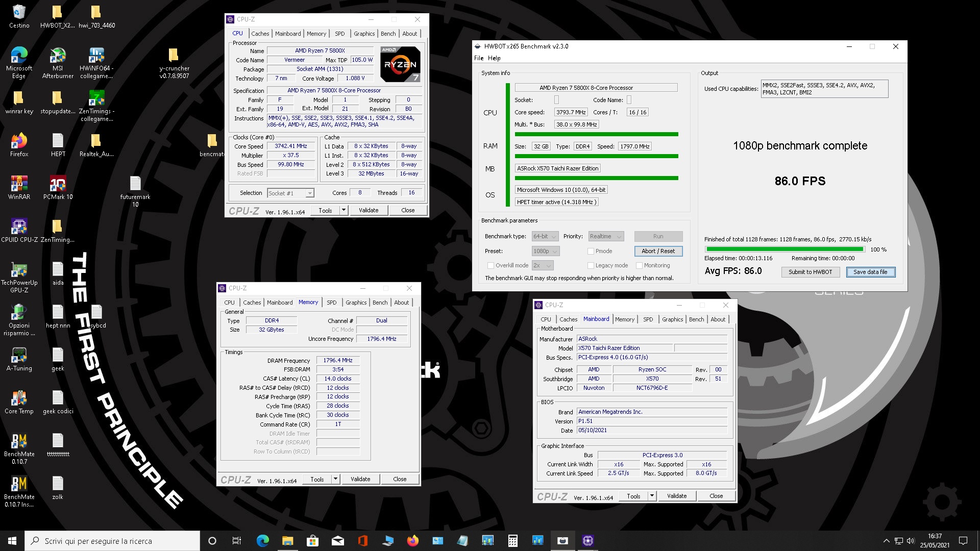980x551 pixels.
Task: Open Help menu in HWBOT x265
Action: [x=494, y=58]
